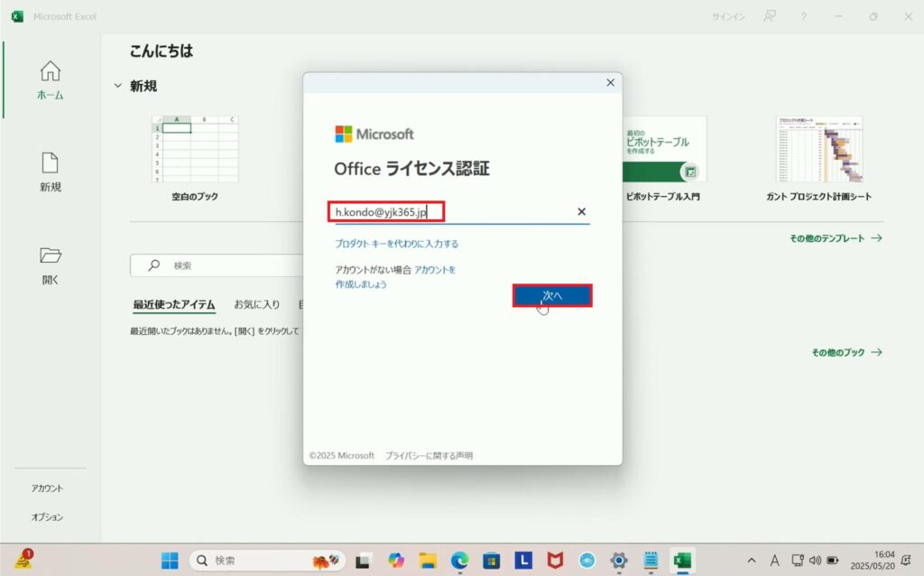The width and height of the screenshot is (924, 576).
Task: Click the 次へ button in the license dialog
Action: 552,295
